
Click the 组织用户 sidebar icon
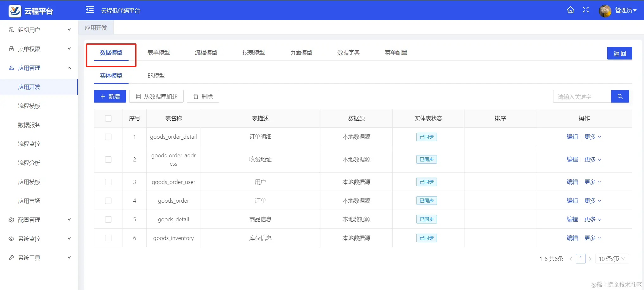click(x=11, y=30)
